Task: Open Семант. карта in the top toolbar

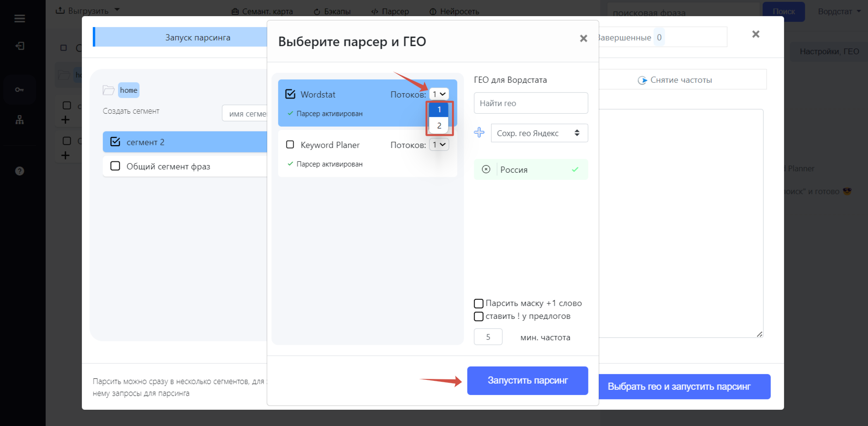Action: (x=262, y=11)
